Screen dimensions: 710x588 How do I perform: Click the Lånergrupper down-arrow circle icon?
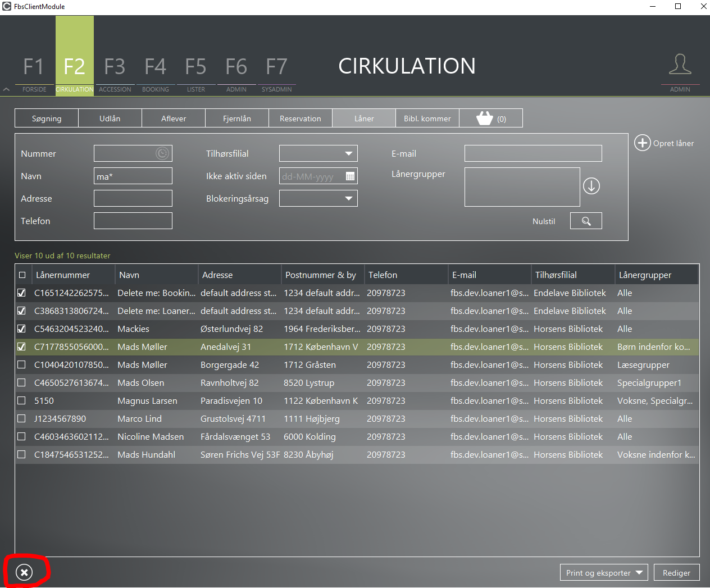point(591,186)
